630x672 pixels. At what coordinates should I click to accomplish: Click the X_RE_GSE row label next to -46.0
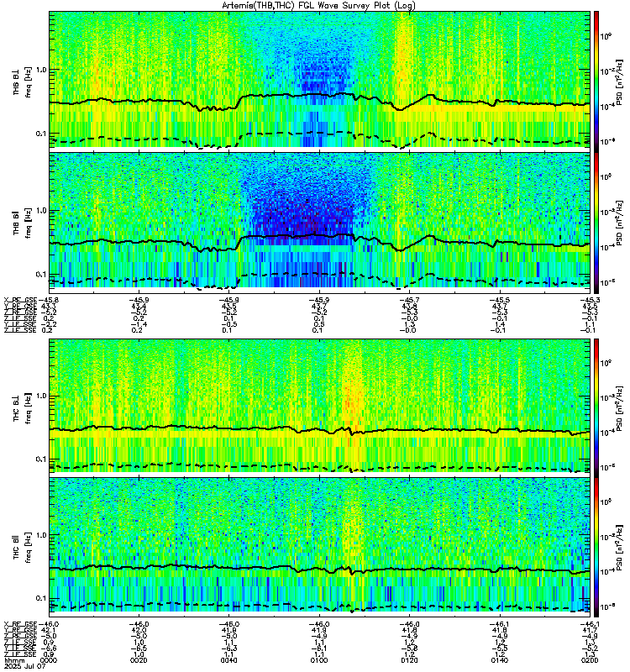20,624
